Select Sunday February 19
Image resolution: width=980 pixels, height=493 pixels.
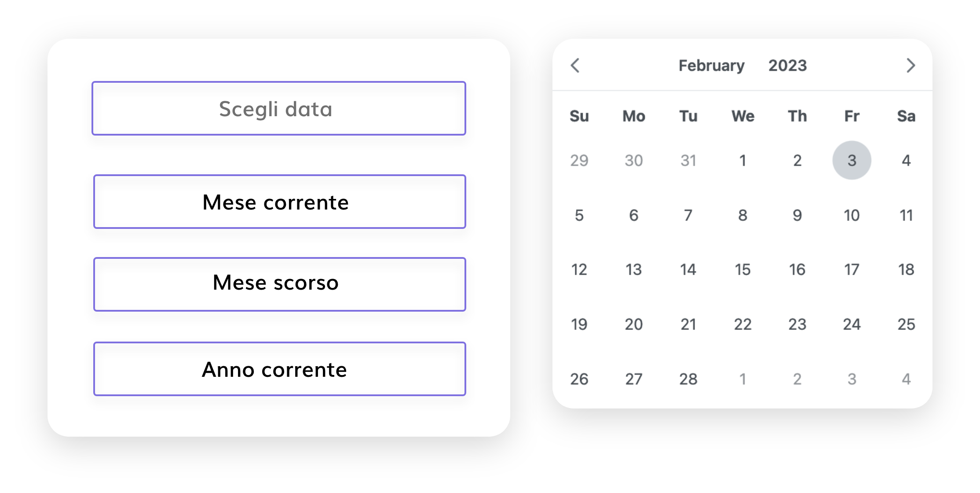[x=579, y=324]
